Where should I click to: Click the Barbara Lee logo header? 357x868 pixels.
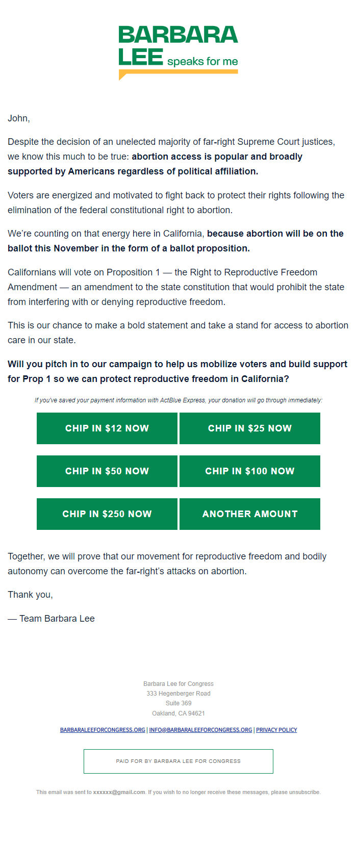pos(178,53)
